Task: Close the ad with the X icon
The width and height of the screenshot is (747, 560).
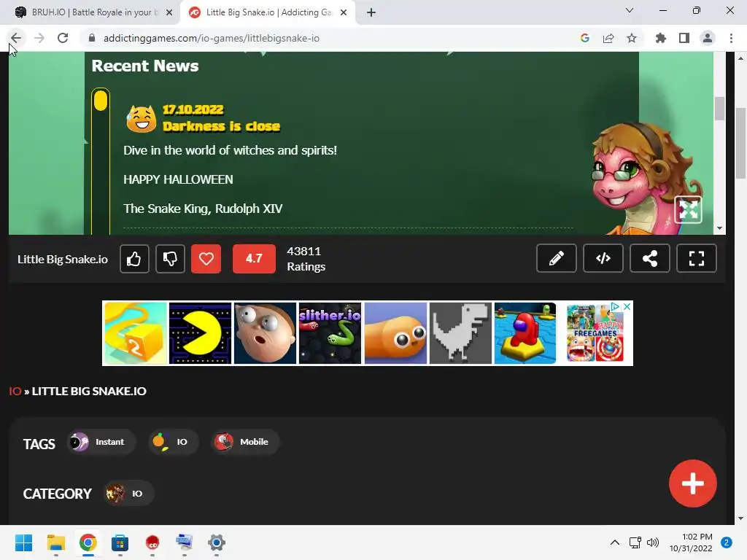Action: 627,307
